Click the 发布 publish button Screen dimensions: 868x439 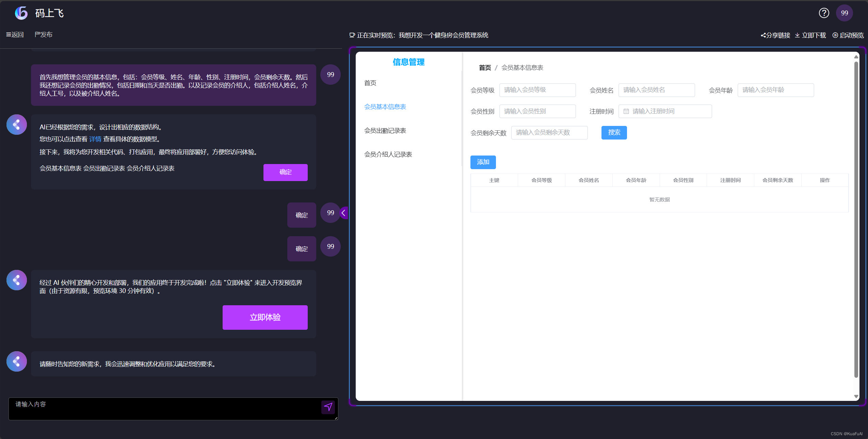coord(44,35)
